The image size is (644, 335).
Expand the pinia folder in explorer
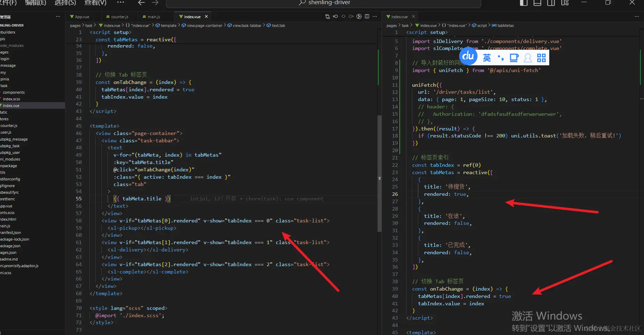pyautogui.click(x=5, y=79)
